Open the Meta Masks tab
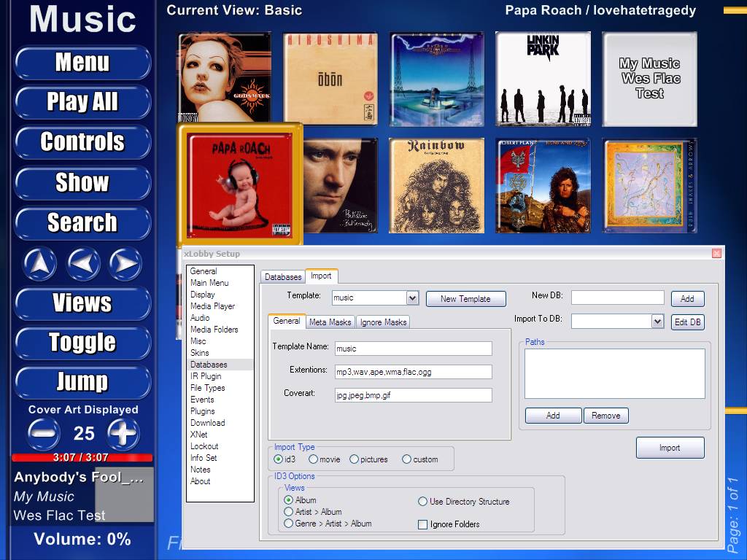747x560 pixels. [x=330, y=322]
